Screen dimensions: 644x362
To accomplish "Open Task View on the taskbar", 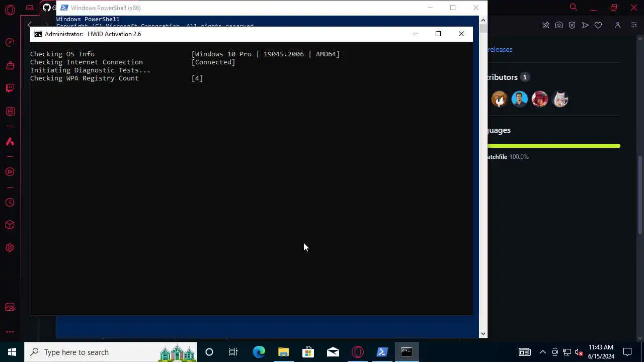I will coord(233,352).
